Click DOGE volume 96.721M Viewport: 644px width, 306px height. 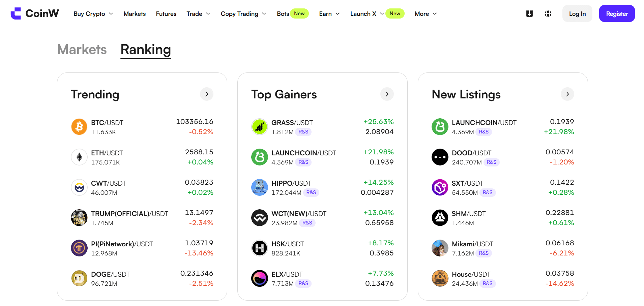click(x=104, y=284)
